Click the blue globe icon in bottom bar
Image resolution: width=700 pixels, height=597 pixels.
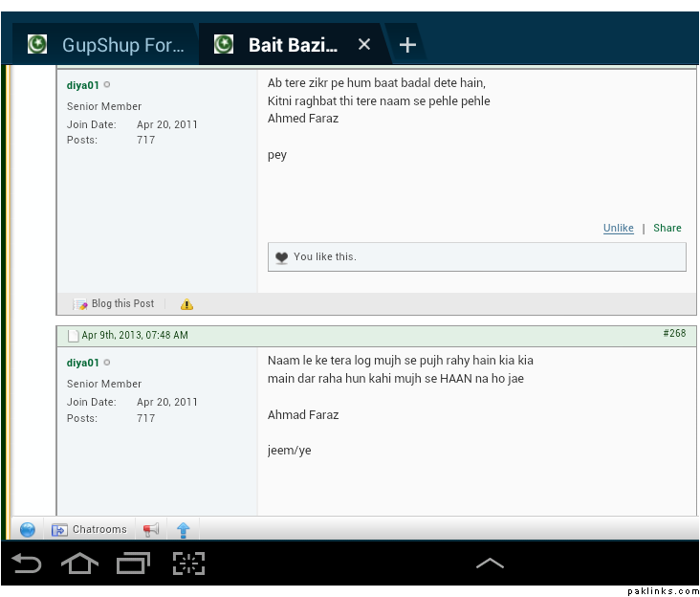pyautogui.click(x=27, y=530)
